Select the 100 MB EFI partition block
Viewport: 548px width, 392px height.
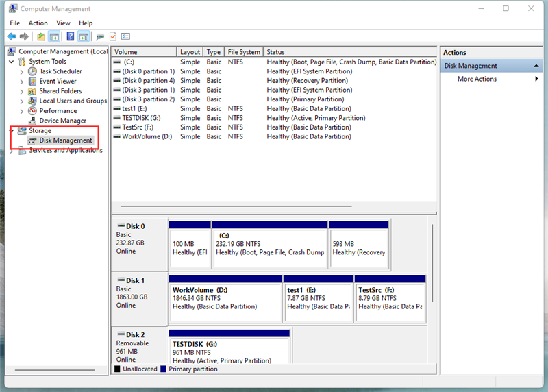[190, 244]
